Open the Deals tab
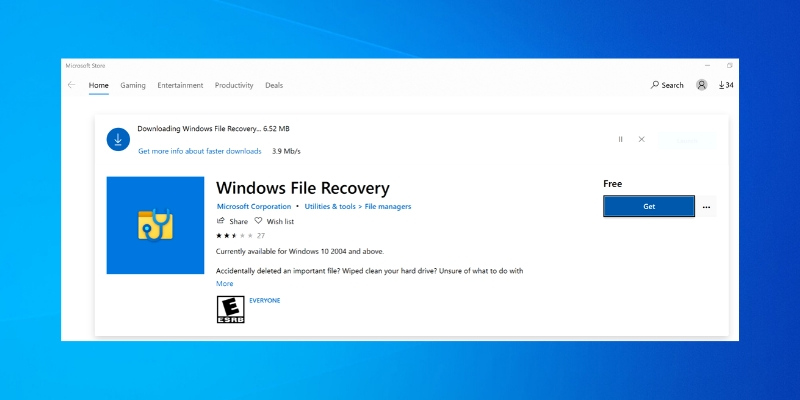Image resolution: width=800 pixels, height=400 pixels. click(274, 85)
